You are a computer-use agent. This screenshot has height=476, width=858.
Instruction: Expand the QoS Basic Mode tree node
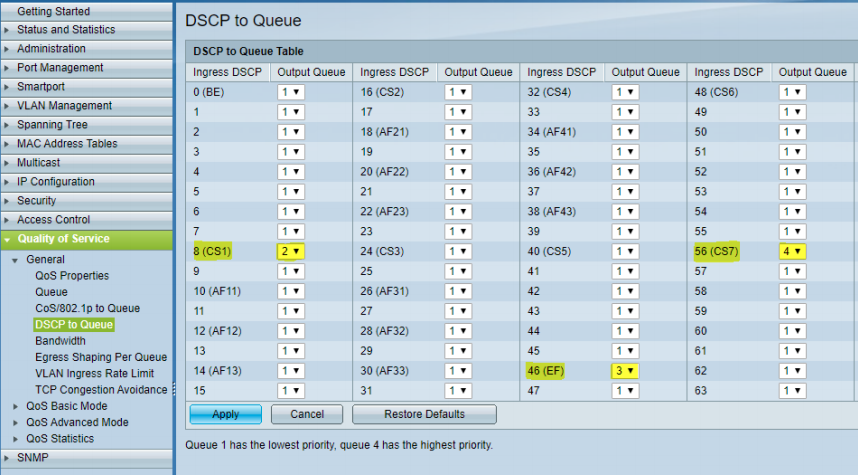click(15, 407)
